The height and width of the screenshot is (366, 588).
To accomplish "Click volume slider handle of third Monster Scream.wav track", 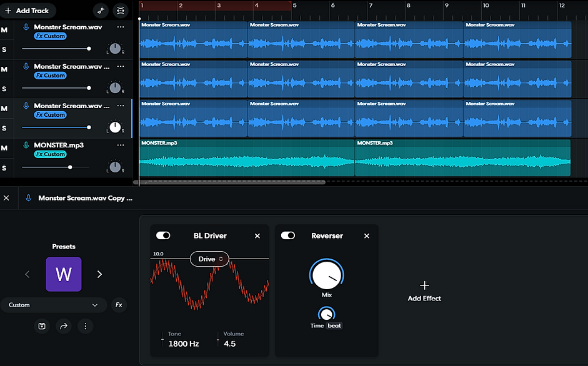I will click(89, 127).
